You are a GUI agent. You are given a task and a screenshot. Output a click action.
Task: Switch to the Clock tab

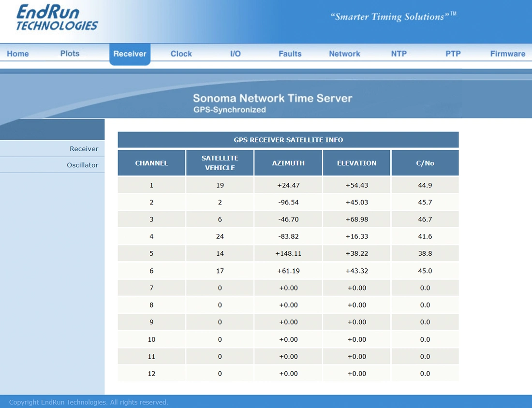181,54
